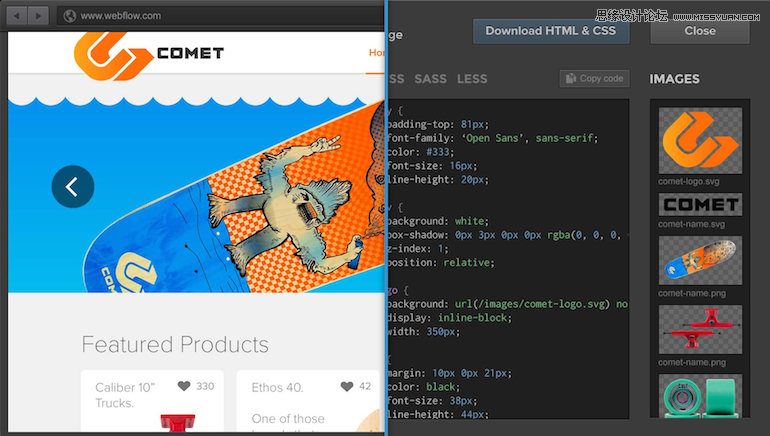
Task: Go back using the browser back arrow
Action: coord(17,16)
